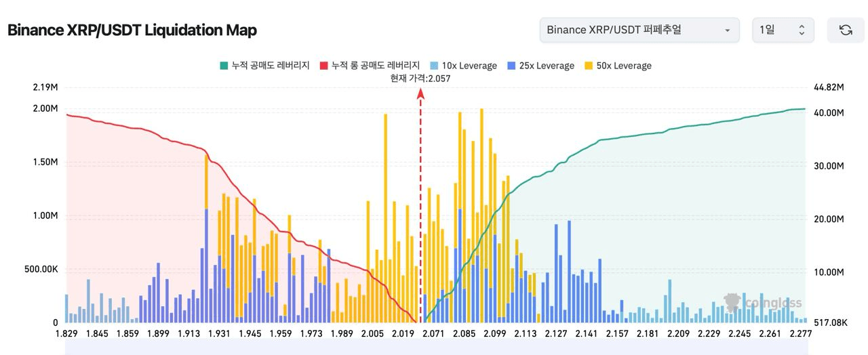The width and height of the screenshot is (868, 355).
Task: Click the dark blue 25x Leverage swatch
Action: 511,66
